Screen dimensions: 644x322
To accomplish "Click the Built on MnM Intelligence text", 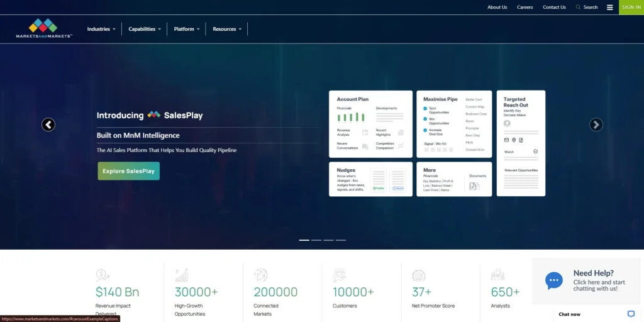I will (138, 135).
